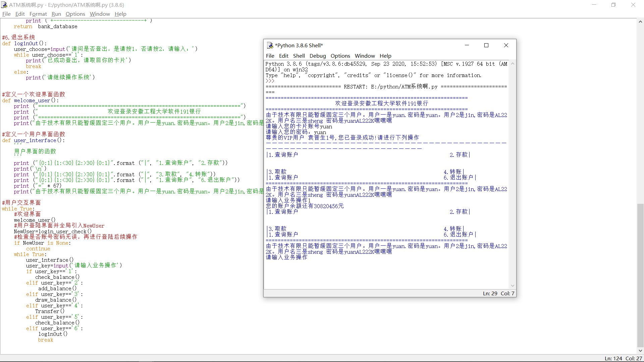
Task: Click the editor vertical scrollbar thumb
Action: click(x=640, y=275)
